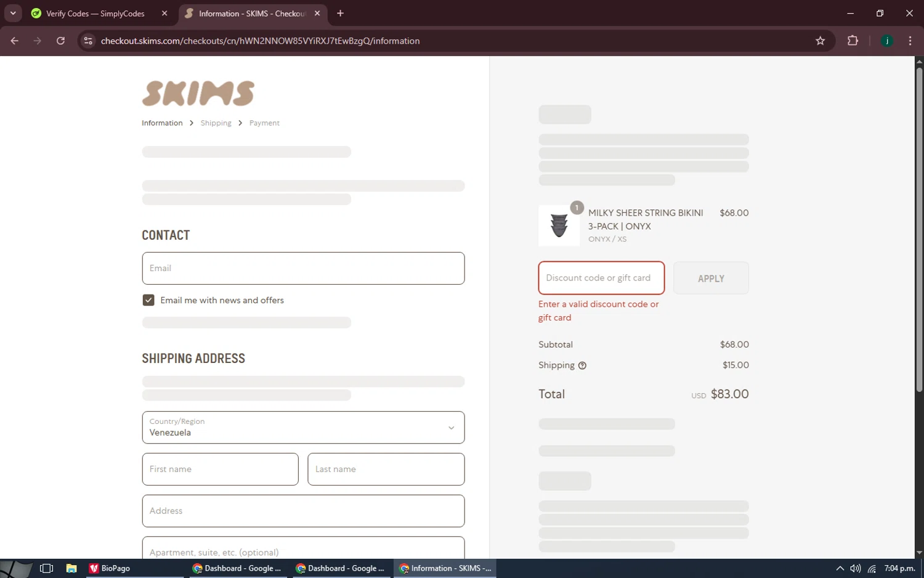Go to Shipping breadcrumb step
The width and height of the screenshot is (924, 578).
pos(216,123)
